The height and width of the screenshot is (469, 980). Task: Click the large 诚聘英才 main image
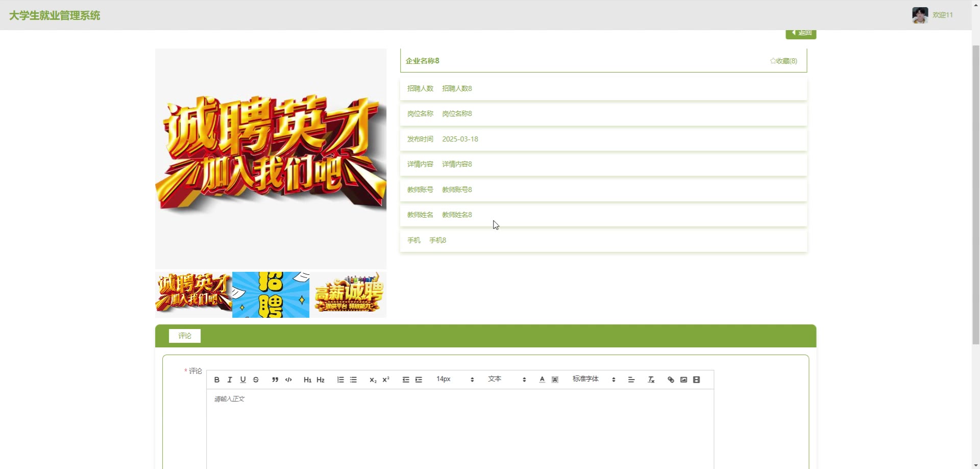[271, 159]
